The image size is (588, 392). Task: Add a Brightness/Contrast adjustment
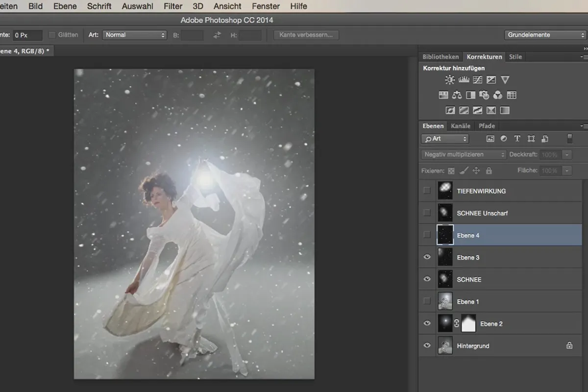[449, 80]
